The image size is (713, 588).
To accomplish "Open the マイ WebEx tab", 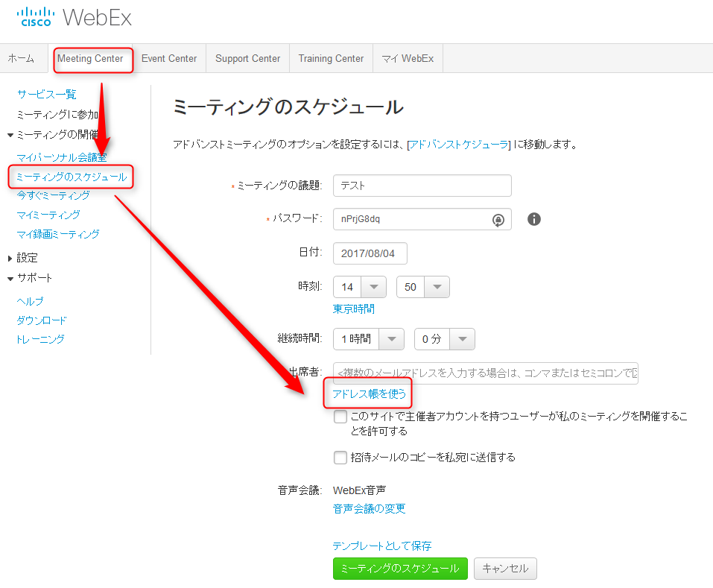I will coord(408,59).
